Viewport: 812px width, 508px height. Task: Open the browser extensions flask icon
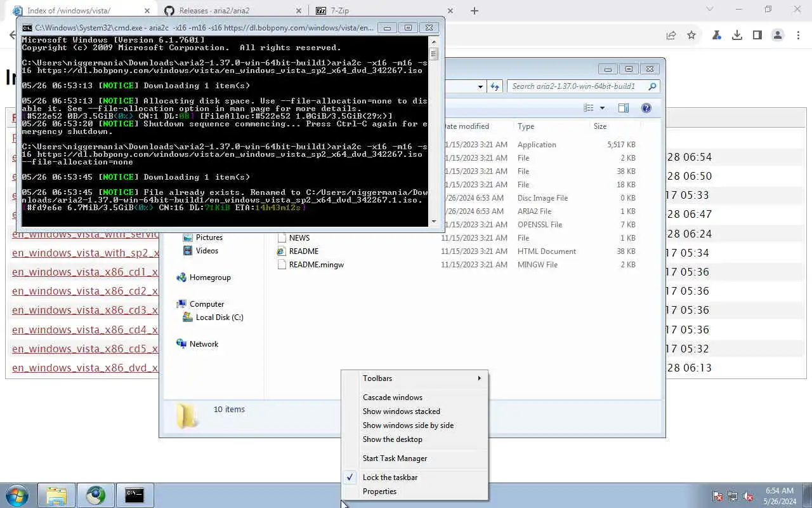(x=717, y=36)
